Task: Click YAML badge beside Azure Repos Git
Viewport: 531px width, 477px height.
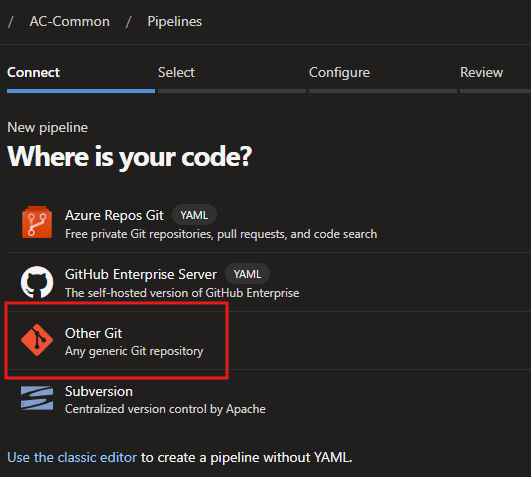Action: tap(194, 215)
